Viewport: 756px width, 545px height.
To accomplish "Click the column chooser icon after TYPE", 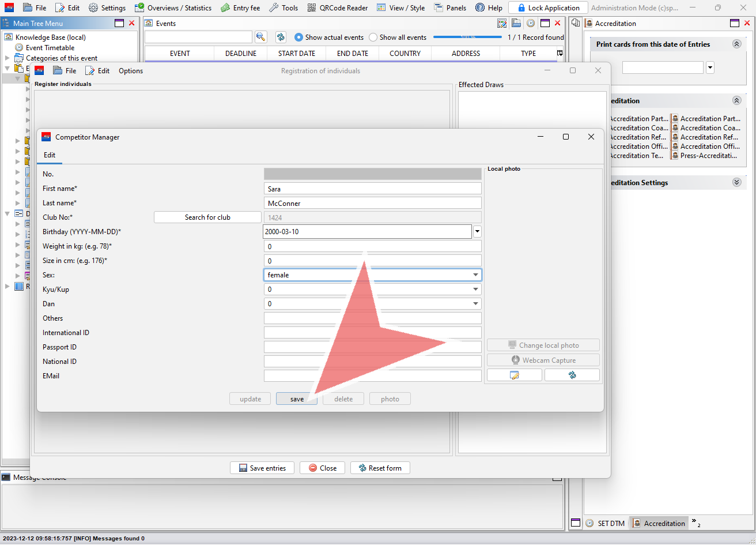I will [560, 53].
